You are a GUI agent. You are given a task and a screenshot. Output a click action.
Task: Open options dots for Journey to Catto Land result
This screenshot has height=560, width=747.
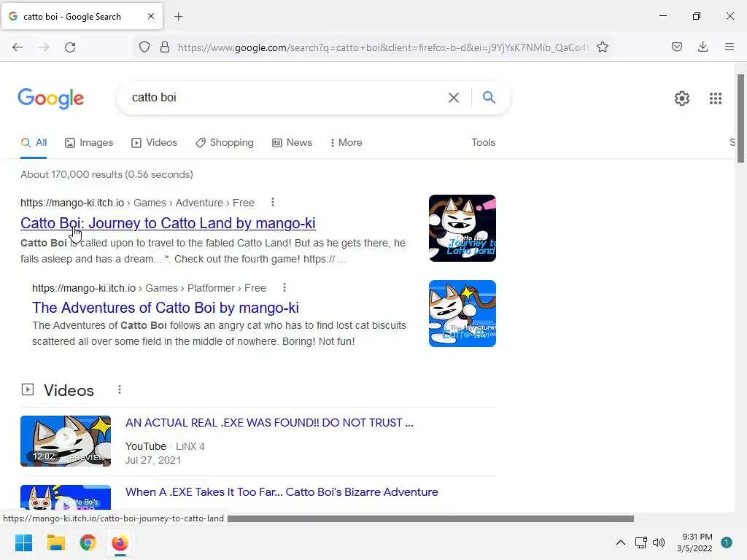click(273, 203)
